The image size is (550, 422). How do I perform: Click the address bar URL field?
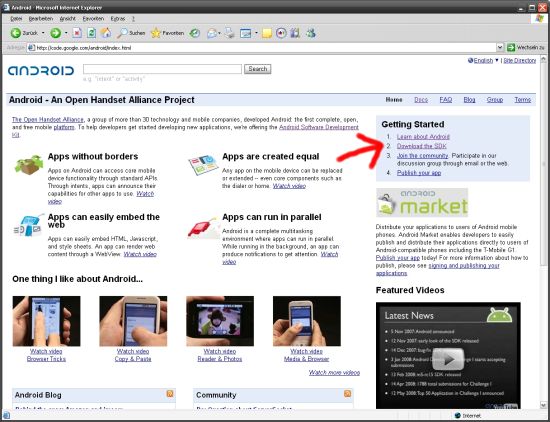[261, 47]
